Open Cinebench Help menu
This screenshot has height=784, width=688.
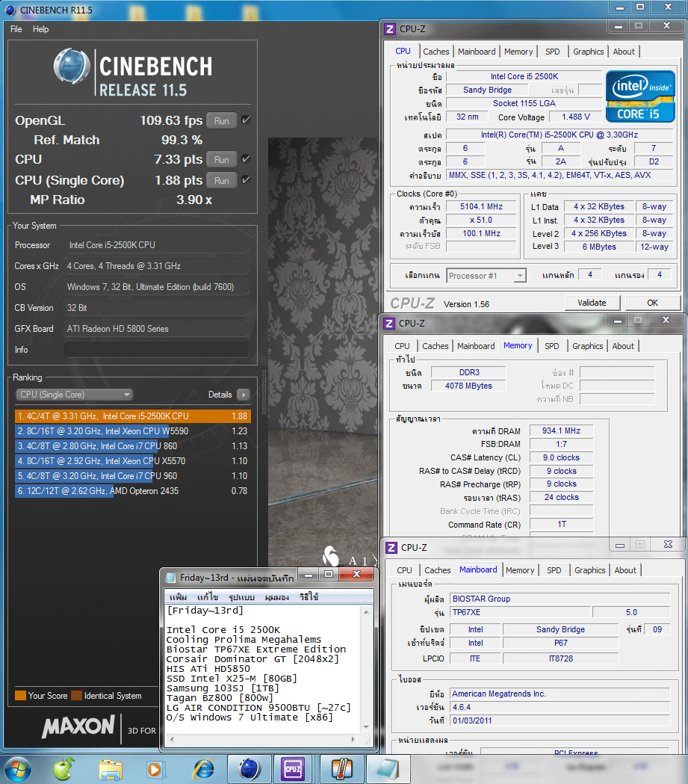pyautogui.click(x=40, y=29)
